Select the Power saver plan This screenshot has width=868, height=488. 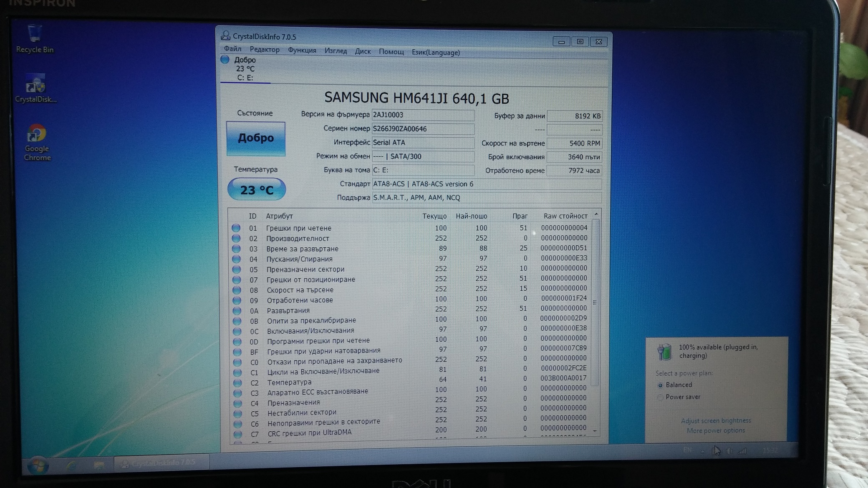pyautogui.click(x=660, y=397)
